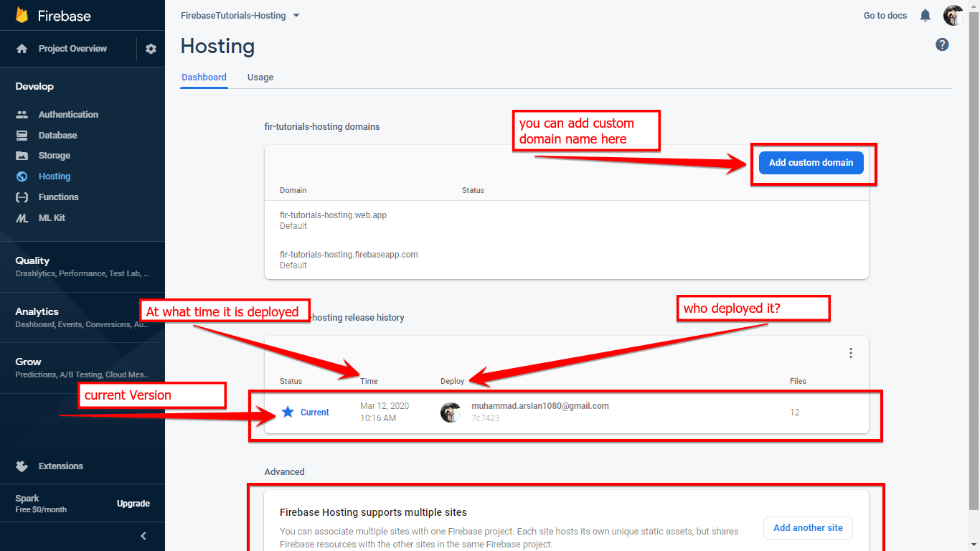The width and height of the screenshot is (980, 551).
Task: Click the release hash 7c7423
Action: 485,418
